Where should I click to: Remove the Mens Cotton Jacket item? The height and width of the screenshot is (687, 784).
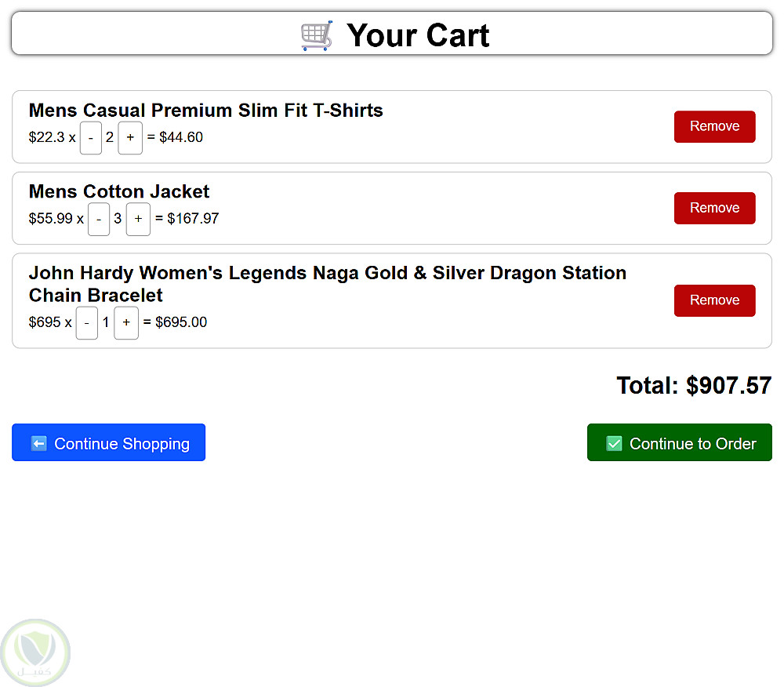coord(714,208)
